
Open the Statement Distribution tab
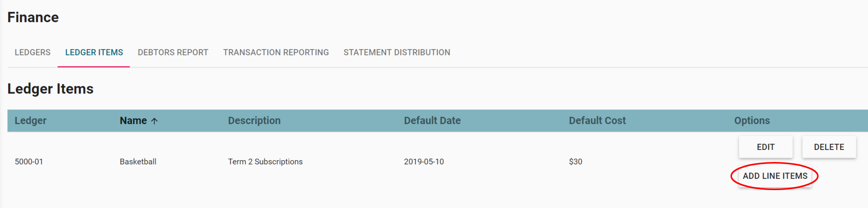tap(397, 52)
